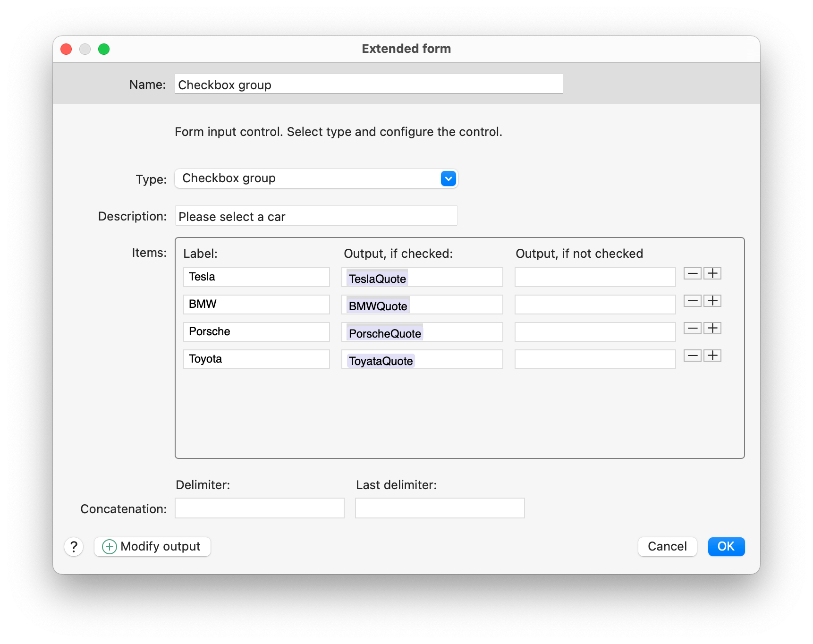Focus the Tesla label field
813x644 pixels.
tap(256, 277)
